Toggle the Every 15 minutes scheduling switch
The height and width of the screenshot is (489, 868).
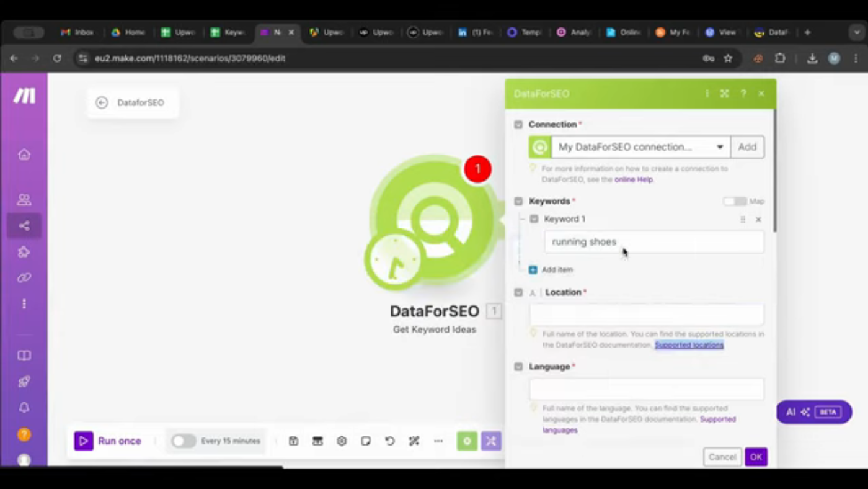coord(184,441)
